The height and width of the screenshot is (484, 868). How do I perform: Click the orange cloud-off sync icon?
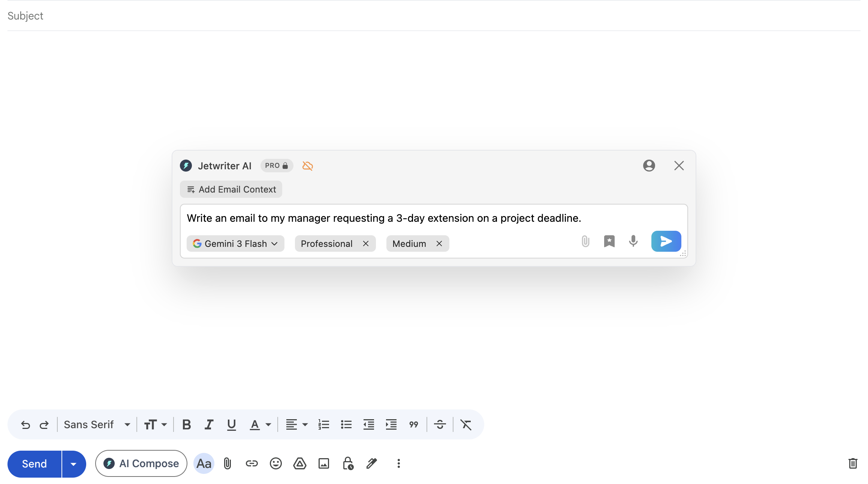[308, 166]
